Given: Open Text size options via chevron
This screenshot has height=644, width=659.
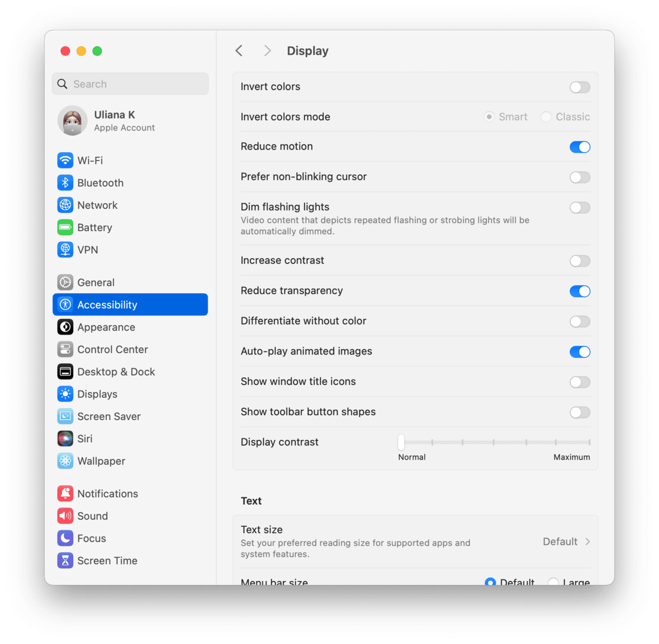Looking at the screenshot, I should [588, 542].
